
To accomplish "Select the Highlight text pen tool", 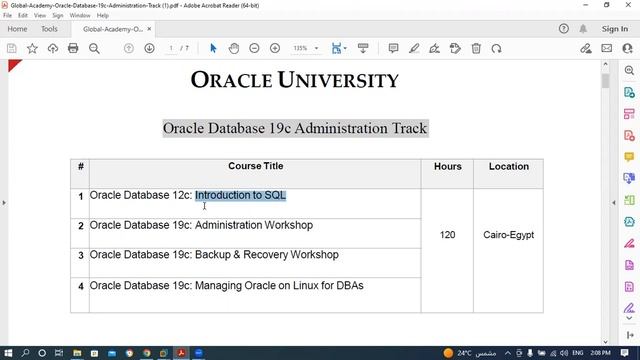I will [414, 48].
